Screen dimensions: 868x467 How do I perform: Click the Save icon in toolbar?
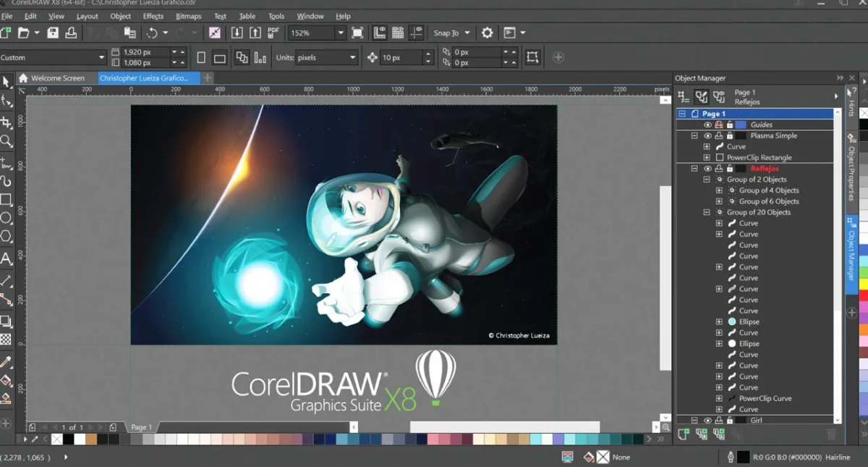pyautogui.click(x=53, y=33)
